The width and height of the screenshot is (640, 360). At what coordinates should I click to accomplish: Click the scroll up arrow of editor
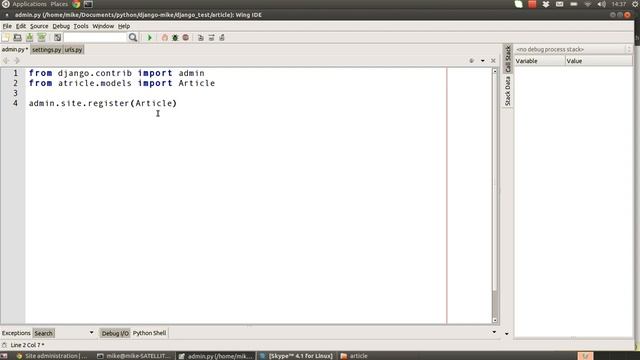495,71
